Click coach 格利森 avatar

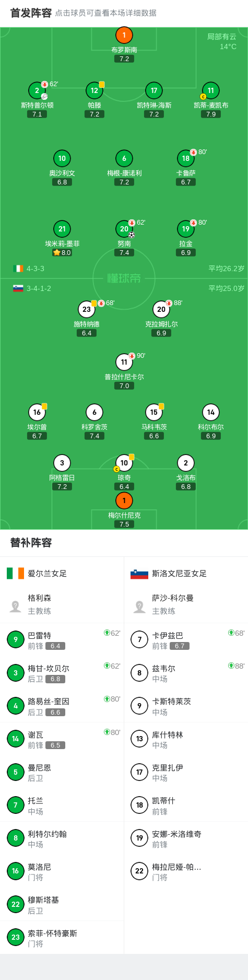tap(16, 606)
